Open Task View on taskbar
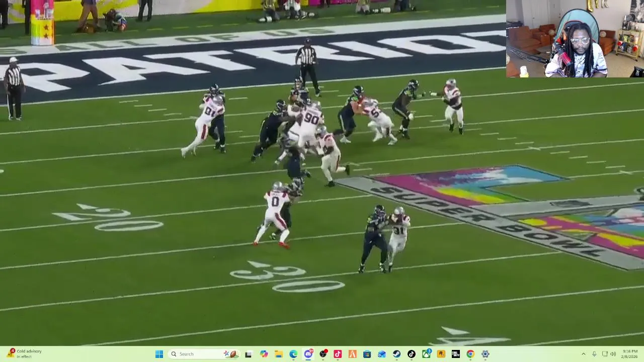The height and width of the screenshot is (362, 644). pyautogui.click(x=248, y=354)
